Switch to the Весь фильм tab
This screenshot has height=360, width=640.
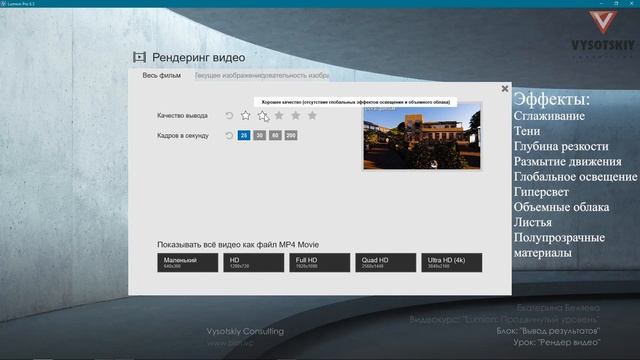(162, 75)
